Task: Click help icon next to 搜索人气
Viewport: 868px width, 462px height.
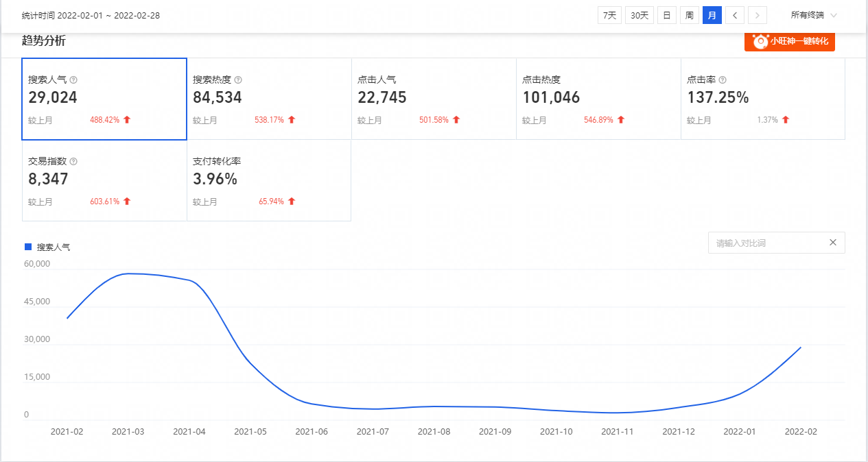Action: click(73, 80)
